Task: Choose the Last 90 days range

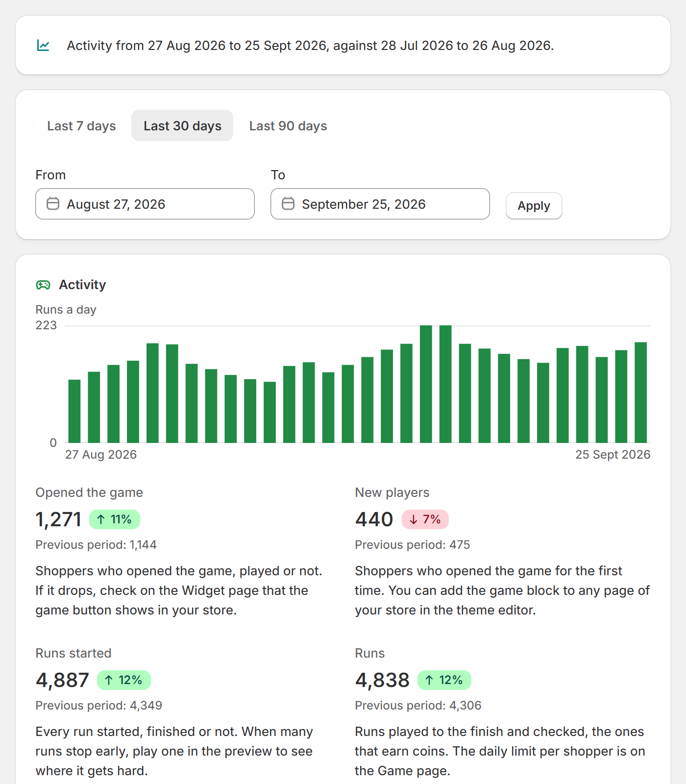Action: (x=288, y=126)
